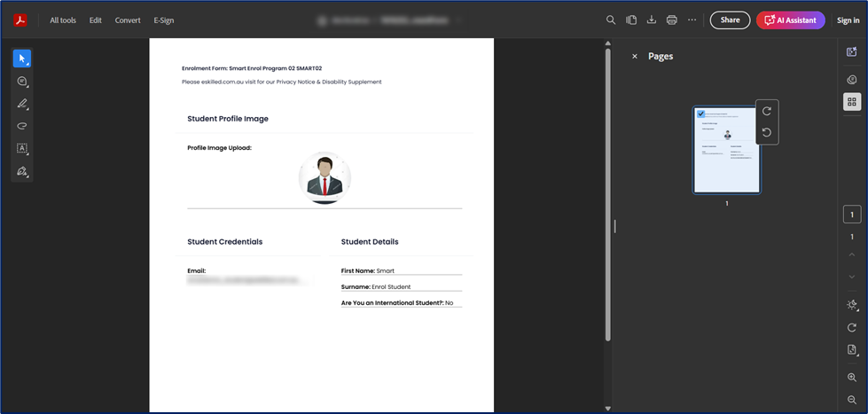The width and height of the screenshot is (868, 414).
Task: Click the scroll up arrow of document
Action: [x=607, y=43]
